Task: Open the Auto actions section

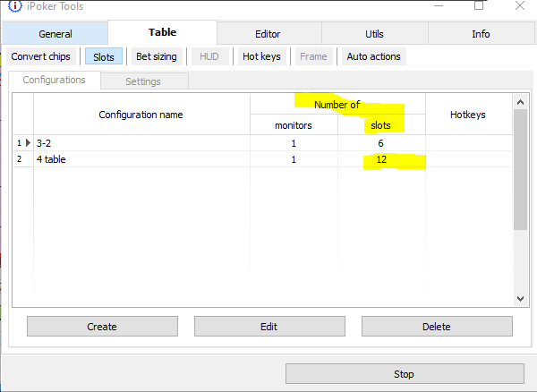Action: tap(373, 56)
